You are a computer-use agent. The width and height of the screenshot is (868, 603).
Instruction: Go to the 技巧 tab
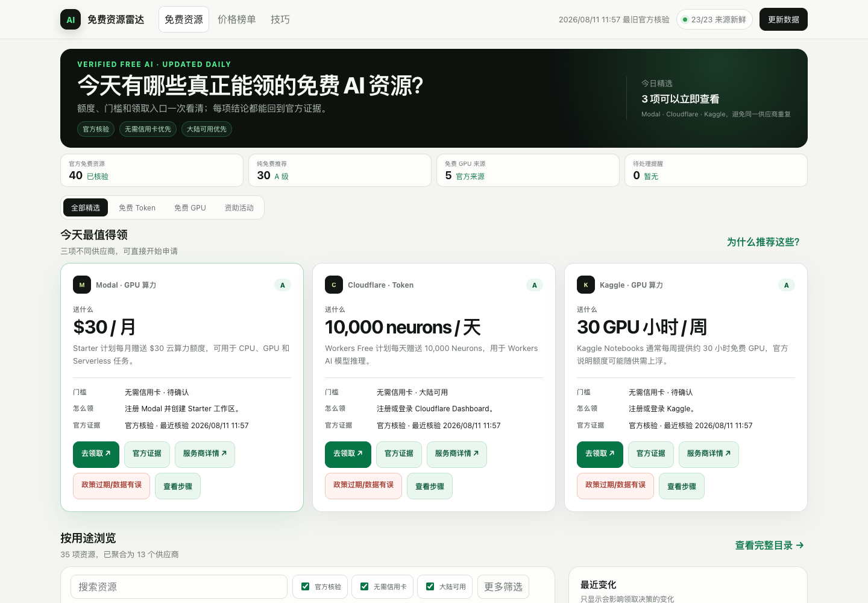coord(280,19)
